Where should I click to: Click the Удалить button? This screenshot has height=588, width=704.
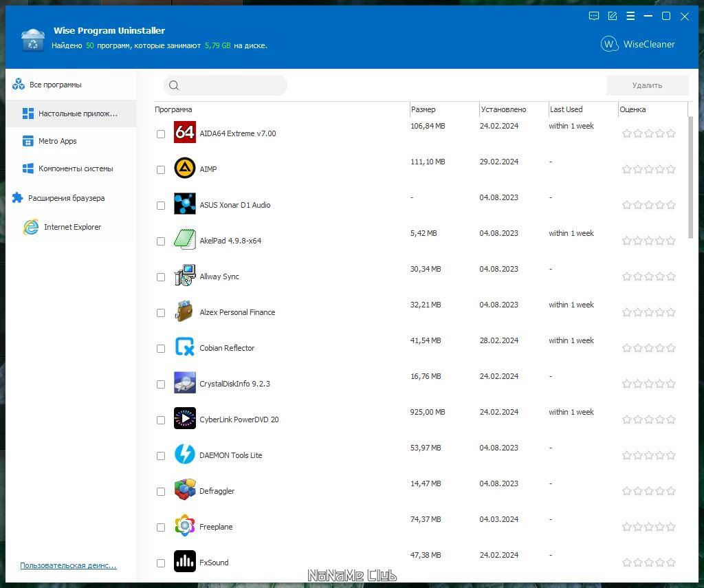point(647,85)
